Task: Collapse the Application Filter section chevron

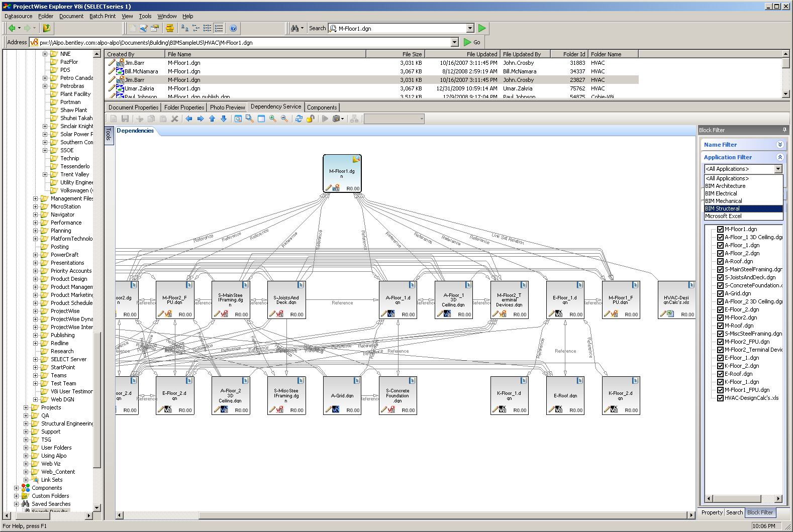Action: pyautogui.click(x=780, y=157)
